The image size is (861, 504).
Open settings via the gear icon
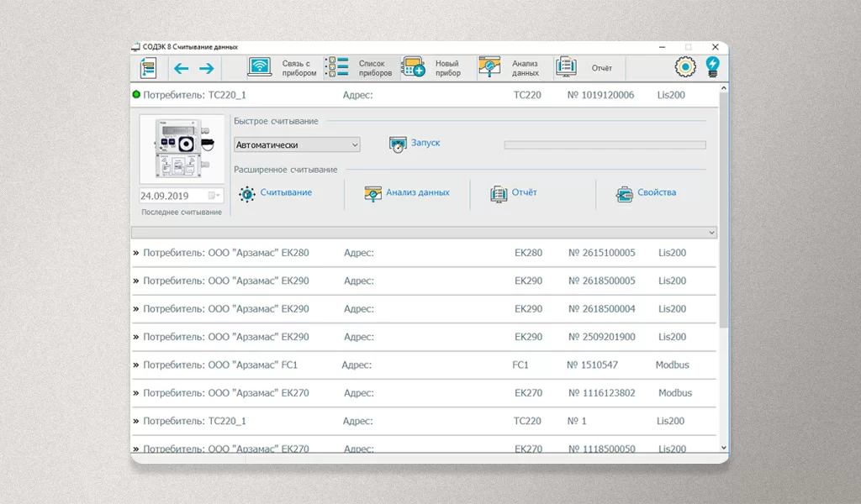686,67
